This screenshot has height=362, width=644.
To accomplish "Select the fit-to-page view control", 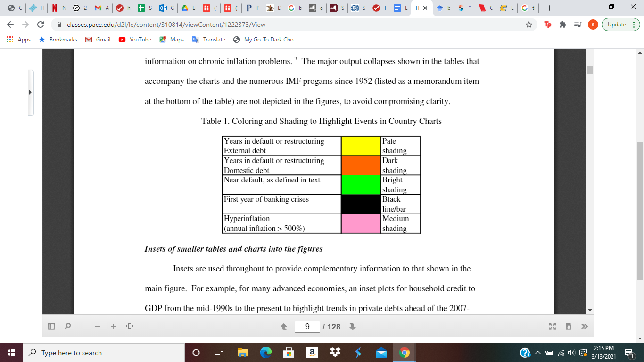I will tap(129, 326).
